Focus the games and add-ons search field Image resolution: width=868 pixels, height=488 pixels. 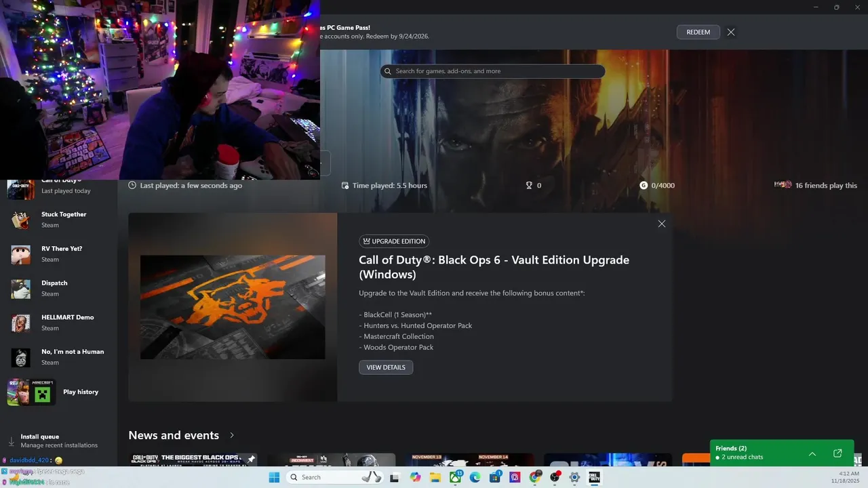tap(492, 71)
